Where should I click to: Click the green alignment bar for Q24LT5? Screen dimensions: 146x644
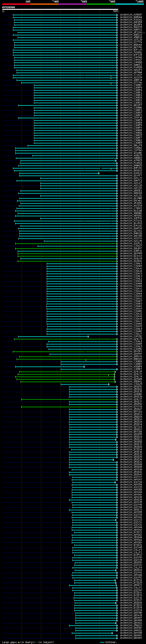(x=66, y=339)
